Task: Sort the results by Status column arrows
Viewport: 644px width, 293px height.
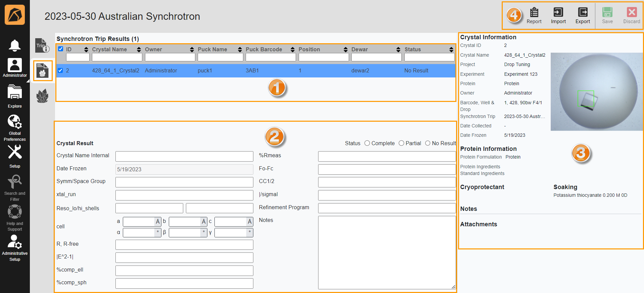Action: [x=451, y=50]
